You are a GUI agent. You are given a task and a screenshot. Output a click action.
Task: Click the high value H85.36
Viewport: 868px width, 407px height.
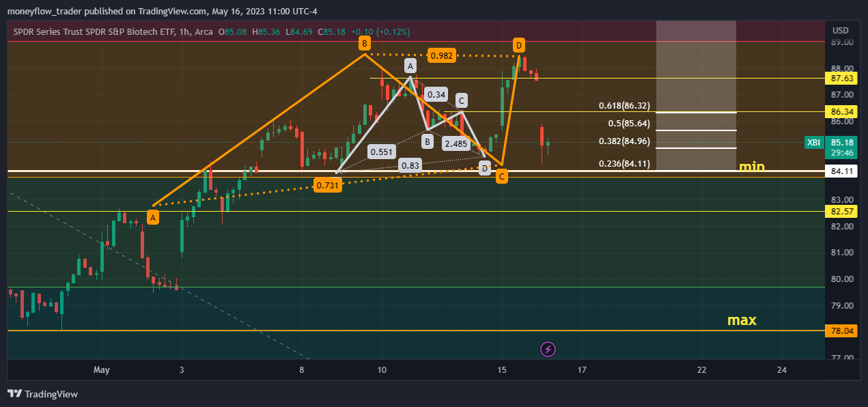point(267,31)
